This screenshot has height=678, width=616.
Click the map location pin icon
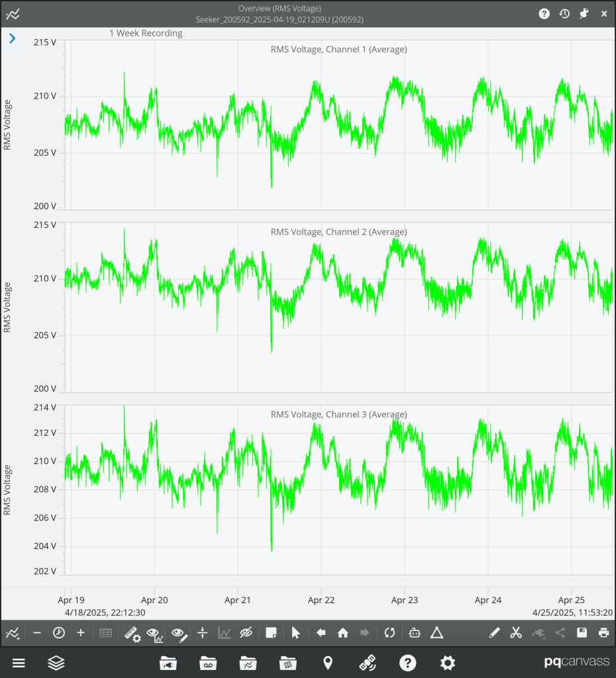pyautogui.click(x=328, y=663)
